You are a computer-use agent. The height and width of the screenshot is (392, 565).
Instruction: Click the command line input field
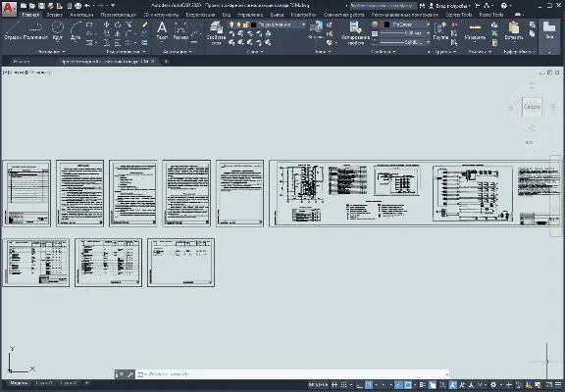tap(292, 374)
